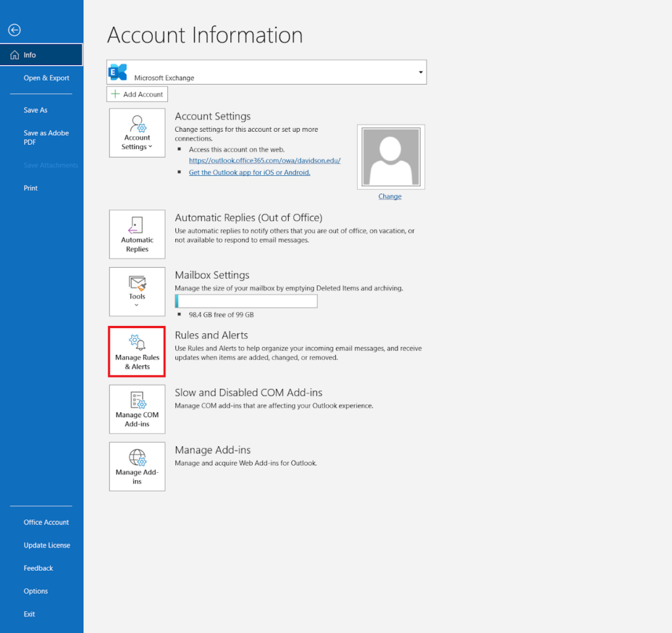Click the Microsoft Exchange account icon
The height and width of the screenshot is (633, 672).
pyautogui.click(x=118, y=72)
